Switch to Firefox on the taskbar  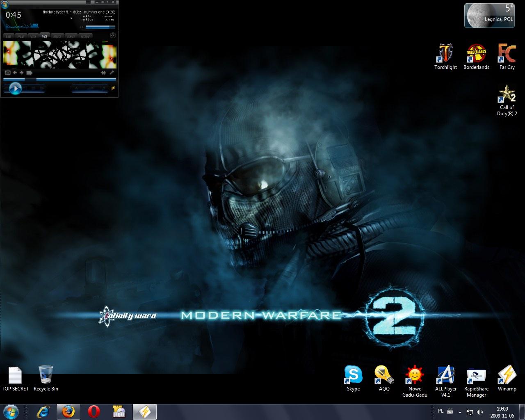68,412
